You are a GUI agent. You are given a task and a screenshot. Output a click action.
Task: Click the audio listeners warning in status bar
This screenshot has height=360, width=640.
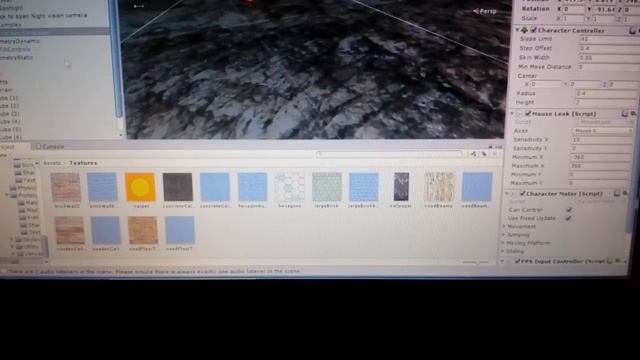(x=154, y=271)
